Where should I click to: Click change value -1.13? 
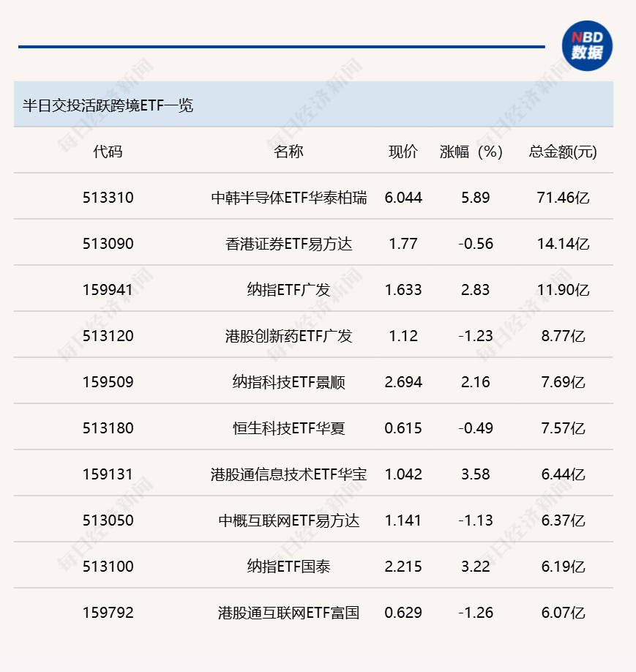[476, 520]
